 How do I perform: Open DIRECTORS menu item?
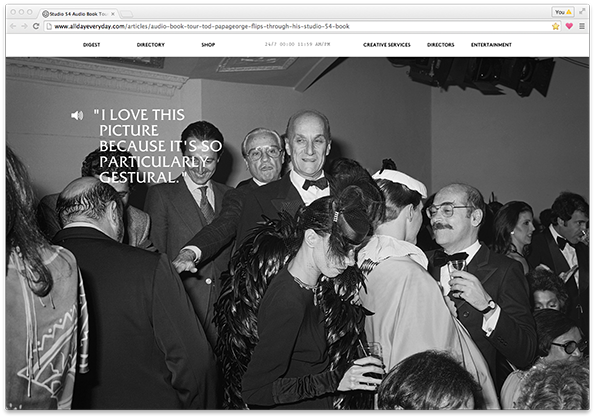pyautogui.click(x=441, y=45)
